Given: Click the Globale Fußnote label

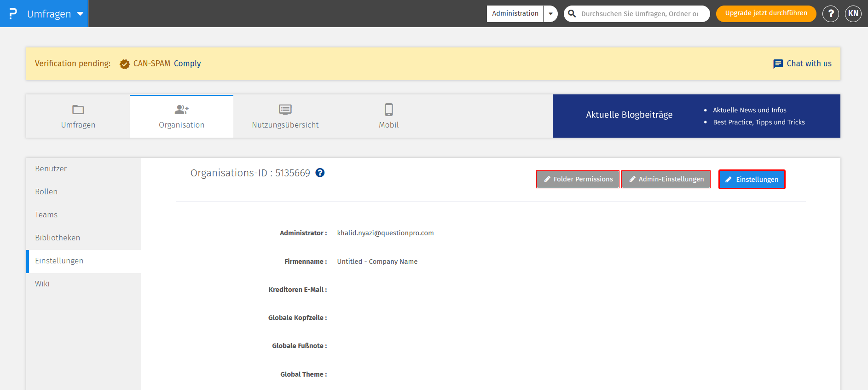Looking at the screenshot, I should pyautogui.click(x=300, y=346).
